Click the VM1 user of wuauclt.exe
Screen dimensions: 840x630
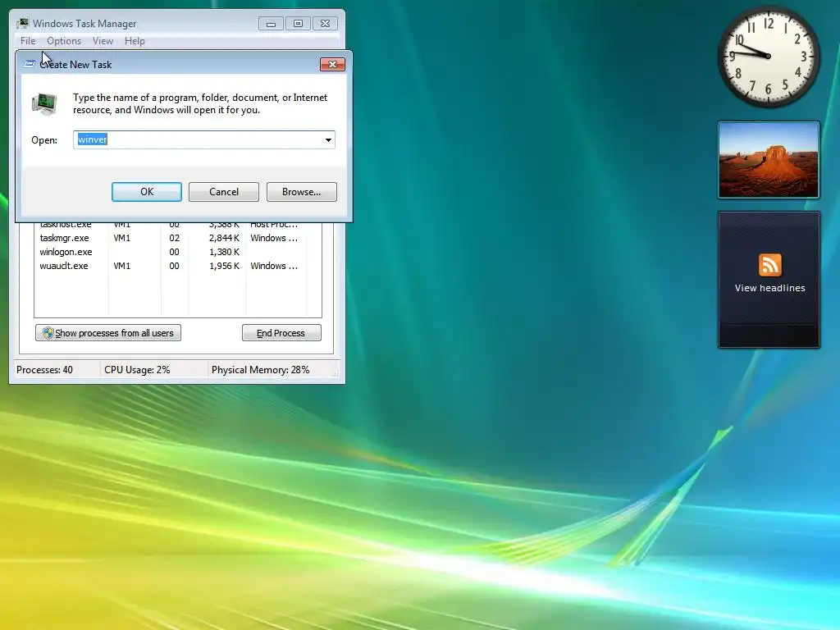(121, 266)
